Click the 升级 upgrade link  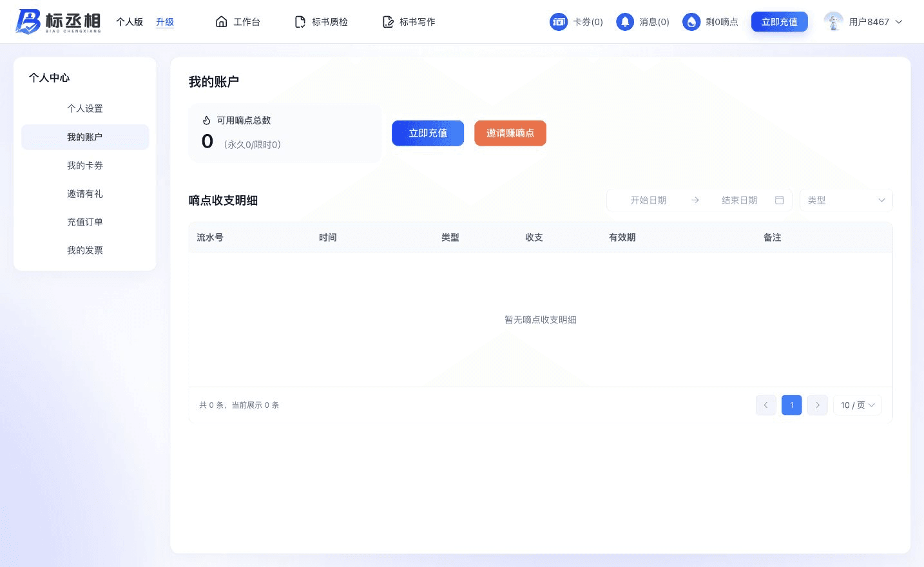pos(165,22)
